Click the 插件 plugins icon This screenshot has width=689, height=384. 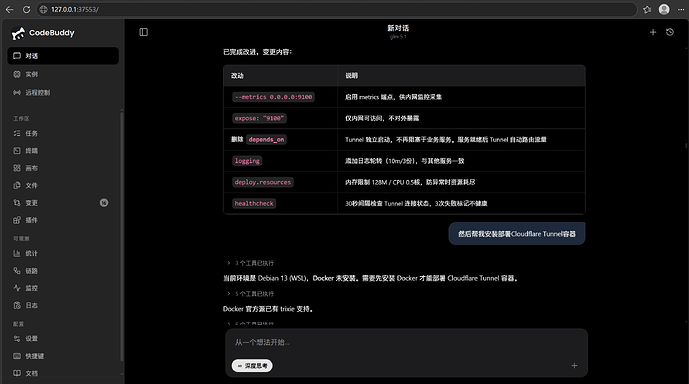point(17,220)
